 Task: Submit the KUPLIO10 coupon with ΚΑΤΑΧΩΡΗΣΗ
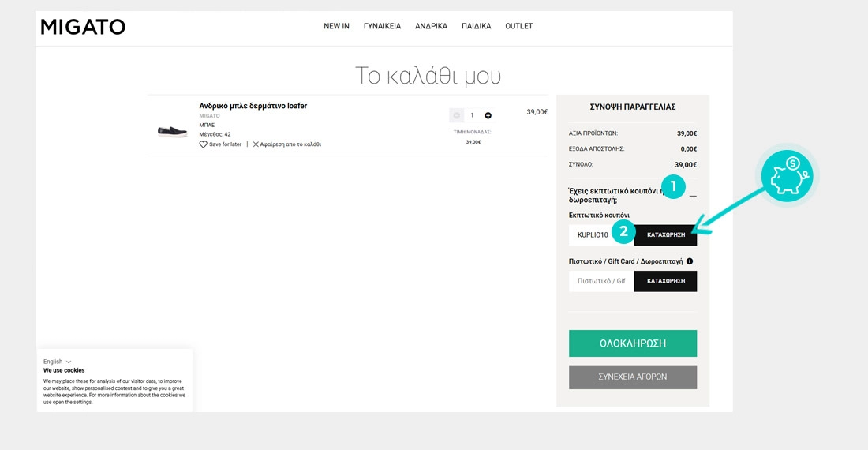click(x=665, y=235)
